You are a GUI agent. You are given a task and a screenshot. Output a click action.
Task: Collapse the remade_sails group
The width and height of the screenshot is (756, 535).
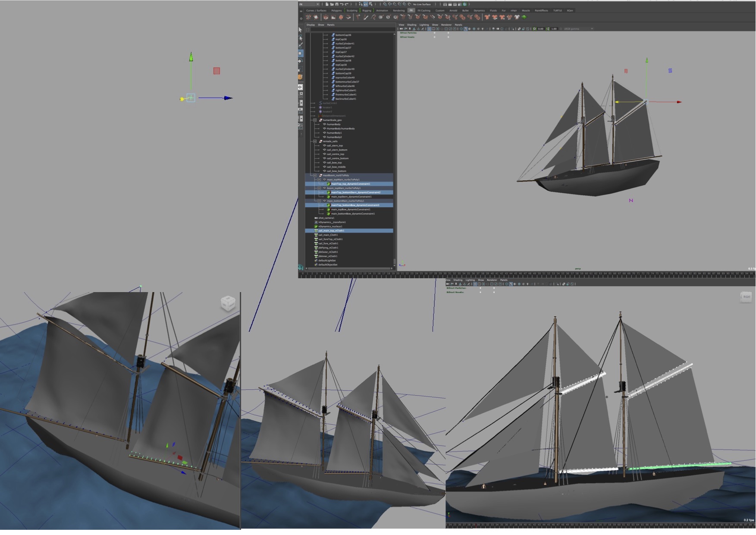point(315,141)
